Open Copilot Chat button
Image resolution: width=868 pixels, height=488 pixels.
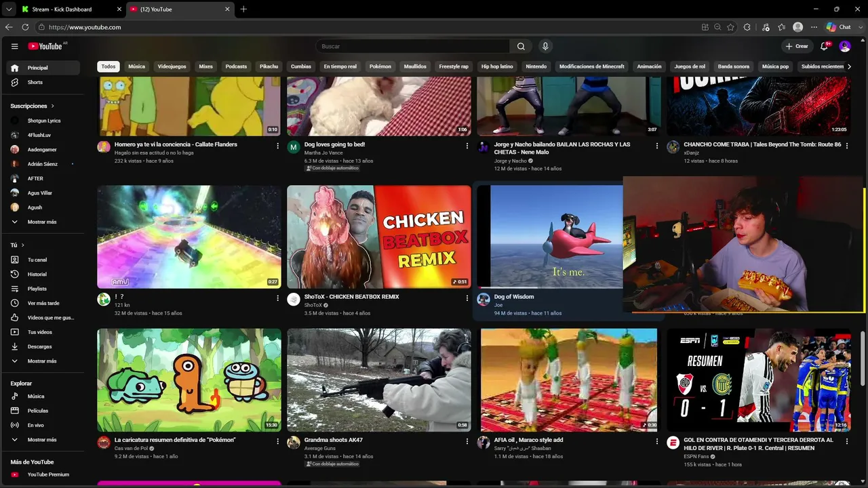[x=839, y=27]
